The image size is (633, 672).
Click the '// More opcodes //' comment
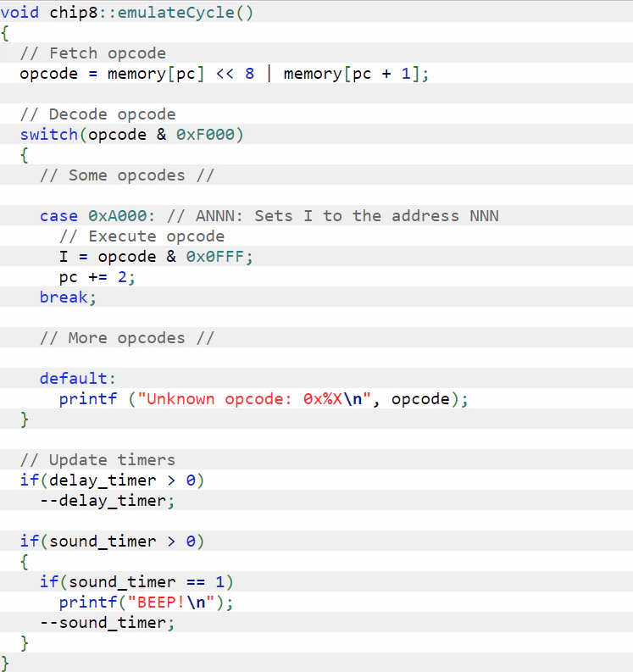pos(127,338)
